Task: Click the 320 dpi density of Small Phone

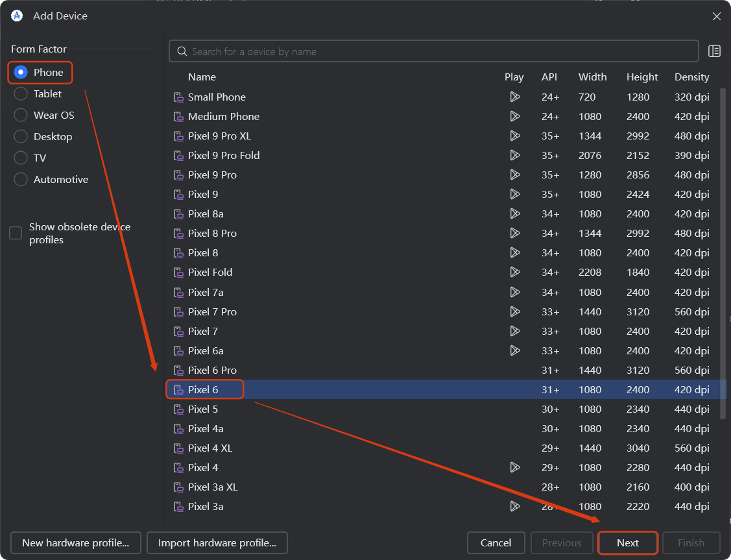Action: (692, 97)
